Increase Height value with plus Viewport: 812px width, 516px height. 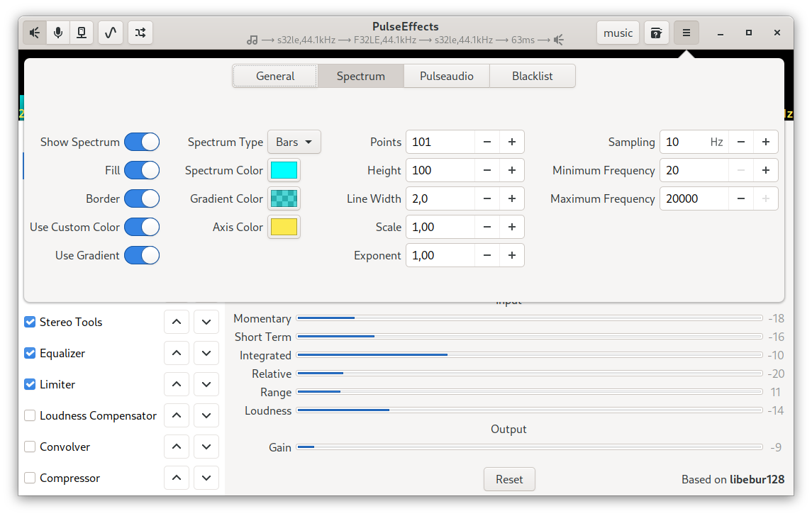511,170
